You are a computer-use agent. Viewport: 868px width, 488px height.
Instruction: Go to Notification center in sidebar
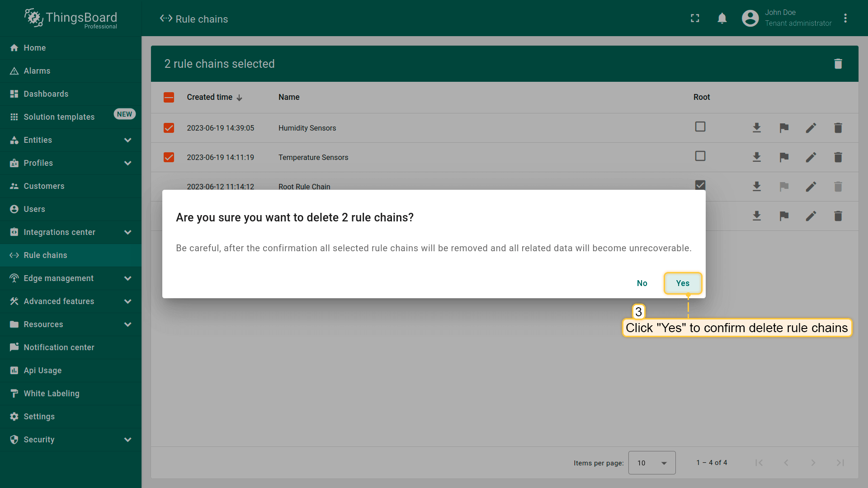coord(59,347)
